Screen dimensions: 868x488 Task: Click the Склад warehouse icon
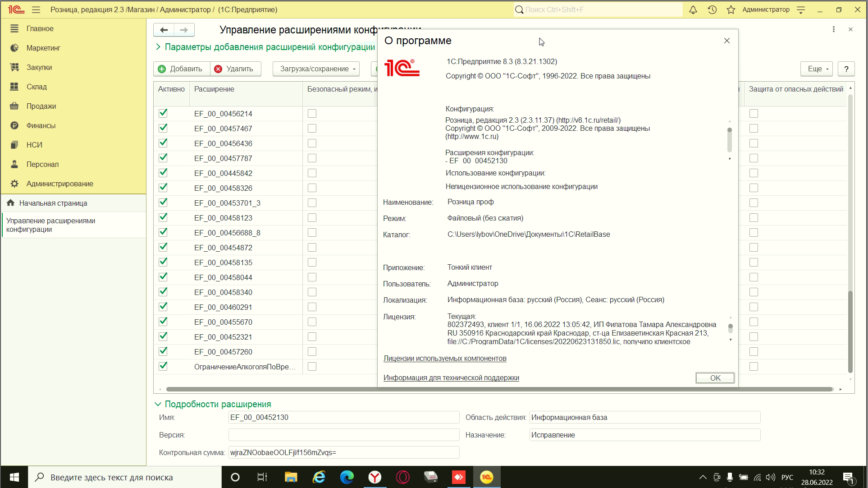(x=14, y=87)
